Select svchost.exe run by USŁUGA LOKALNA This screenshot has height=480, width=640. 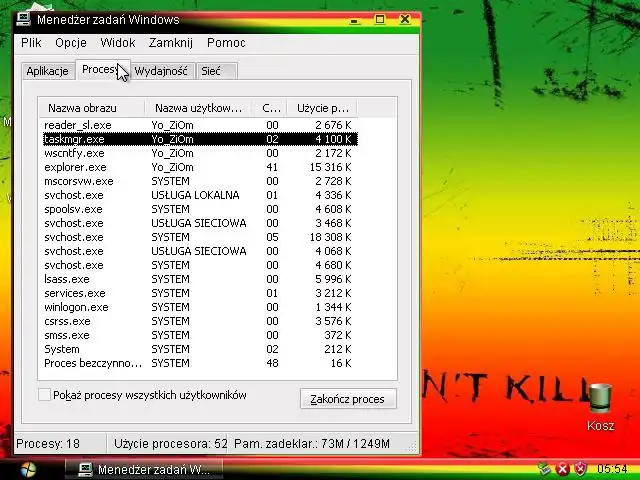coord(200,195)
